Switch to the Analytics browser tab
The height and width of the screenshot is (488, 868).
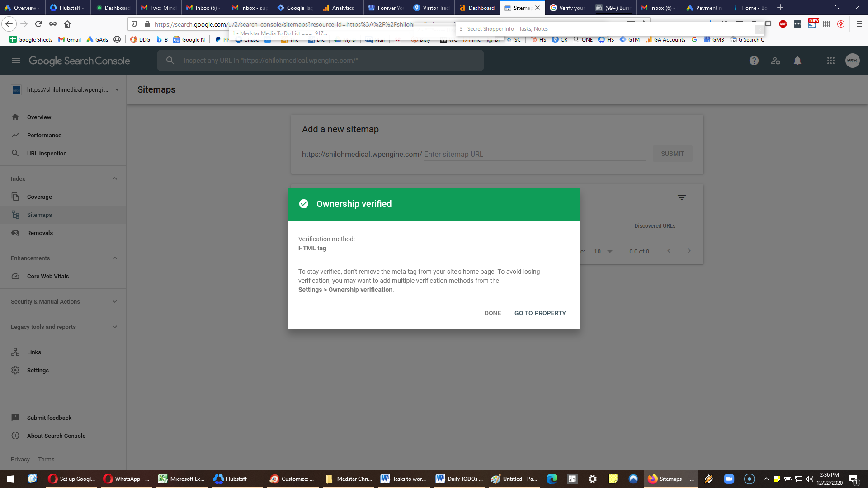340,8
